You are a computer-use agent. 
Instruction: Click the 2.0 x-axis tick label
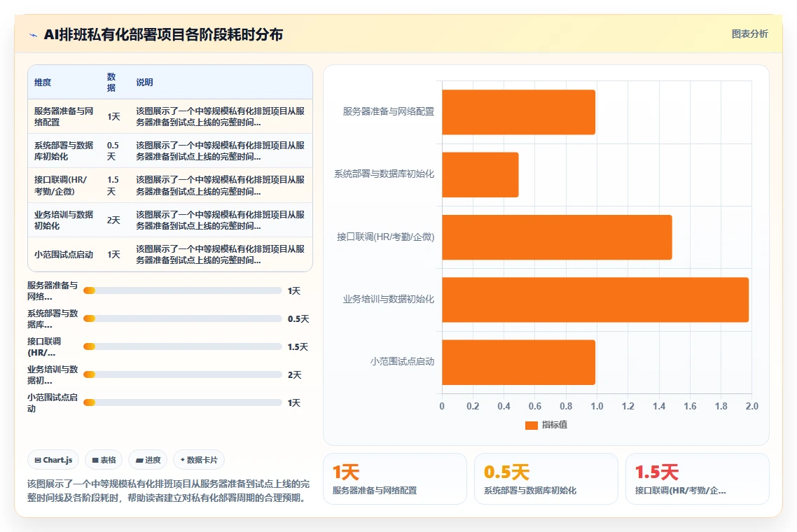(x=751, y=407)
